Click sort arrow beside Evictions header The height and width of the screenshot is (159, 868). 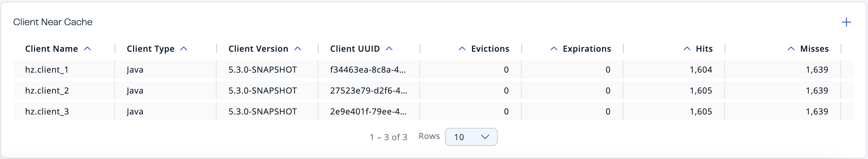coord(462,49)
